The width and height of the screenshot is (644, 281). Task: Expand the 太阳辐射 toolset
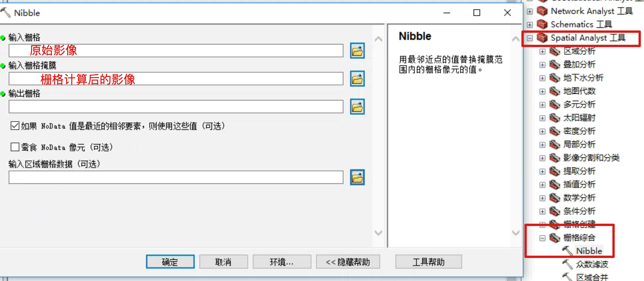542,118
